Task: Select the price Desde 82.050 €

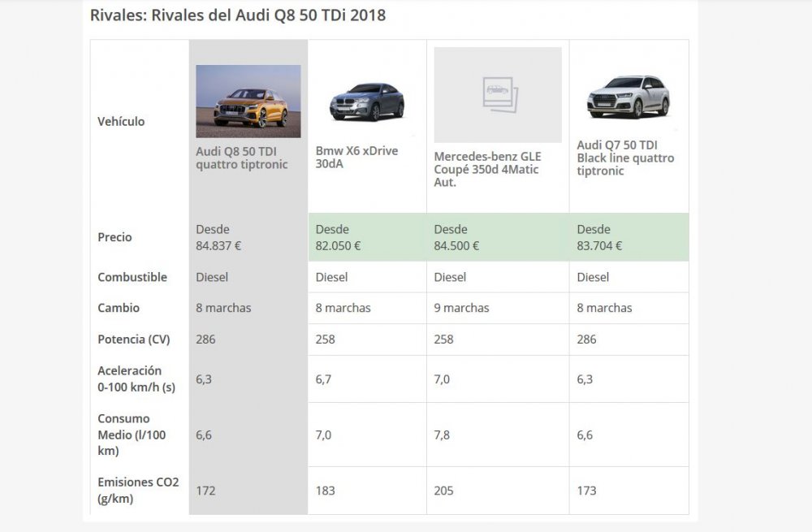Action: point(338,237)
